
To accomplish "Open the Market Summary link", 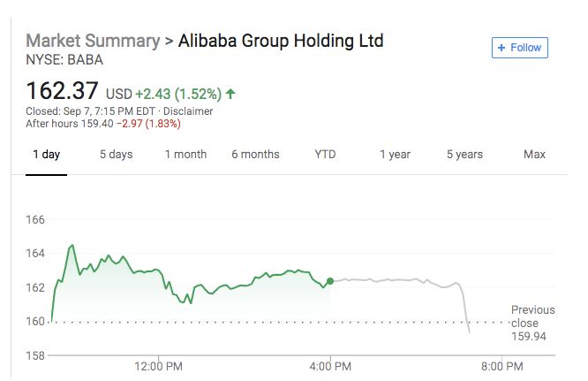I will [93, 41].
